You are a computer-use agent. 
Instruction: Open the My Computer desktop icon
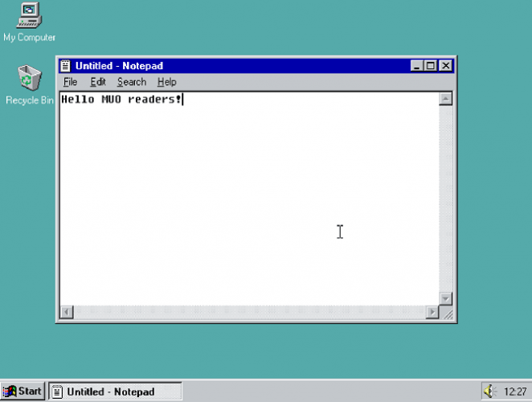pyautogui.click(x=29, y=23)
